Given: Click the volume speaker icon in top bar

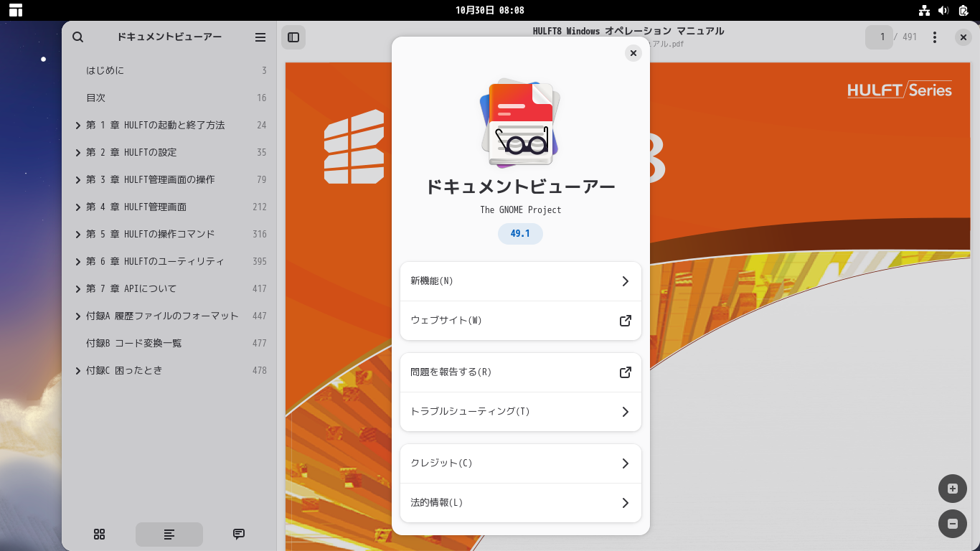Looking at the screenshot, I should (x=943, y=10).
